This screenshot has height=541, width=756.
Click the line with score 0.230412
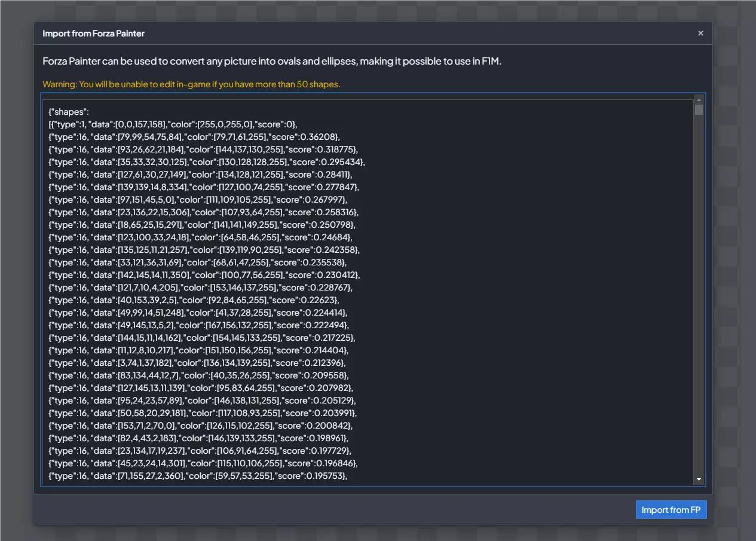pyautogui.click(x=204, y=275)
